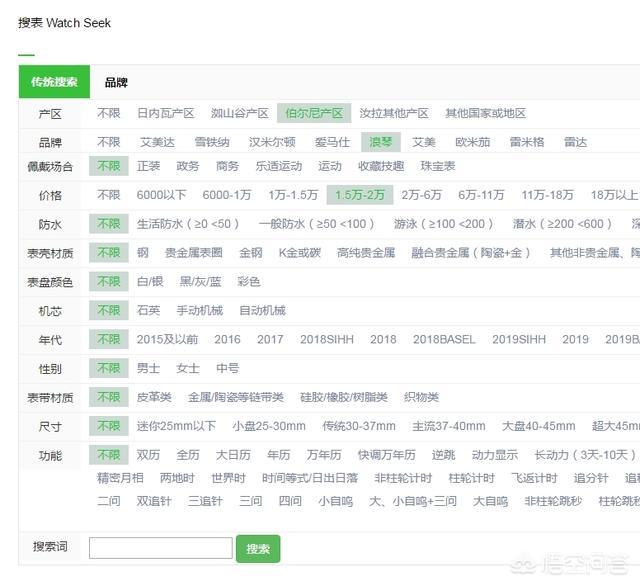
Task: Select 皮革类 strap material
Action: click(154, 398)
